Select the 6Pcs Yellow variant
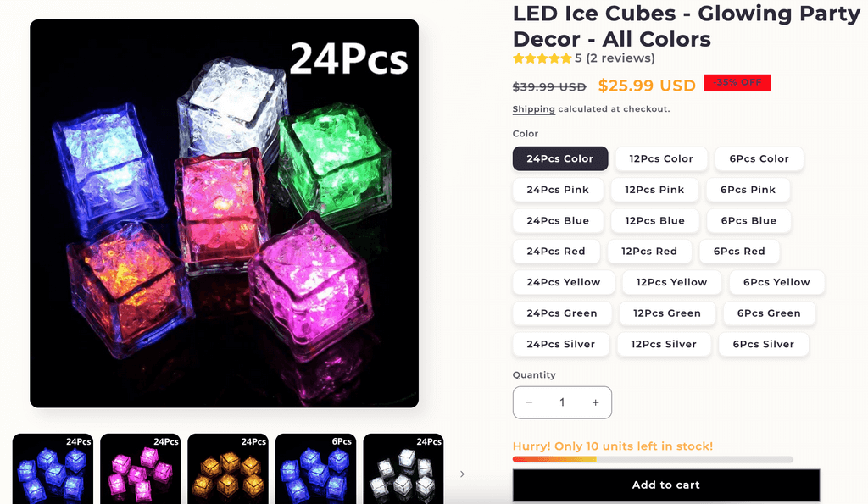The height and width of the screenshot is (504, 868). click(776, 282)
